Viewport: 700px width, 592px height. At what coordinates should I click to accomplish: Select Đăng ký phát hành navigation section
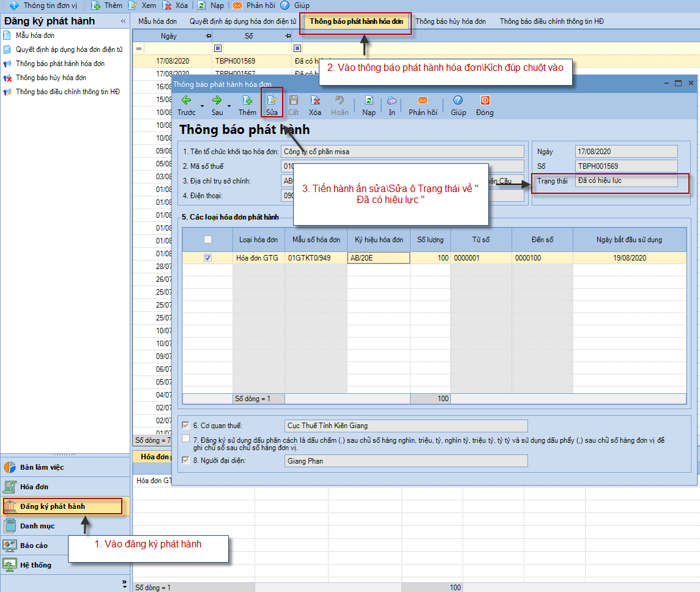pyautogui.click(x=65, y=506)
